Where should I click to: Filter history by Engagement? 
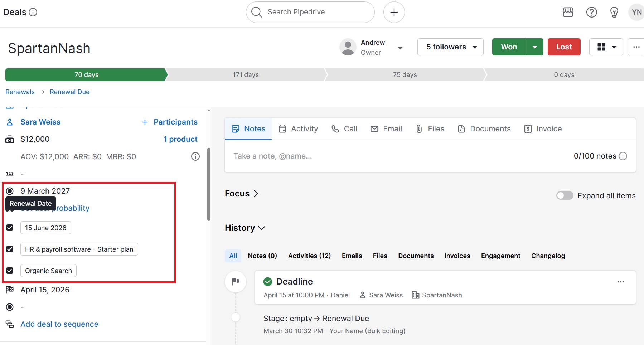500,256
